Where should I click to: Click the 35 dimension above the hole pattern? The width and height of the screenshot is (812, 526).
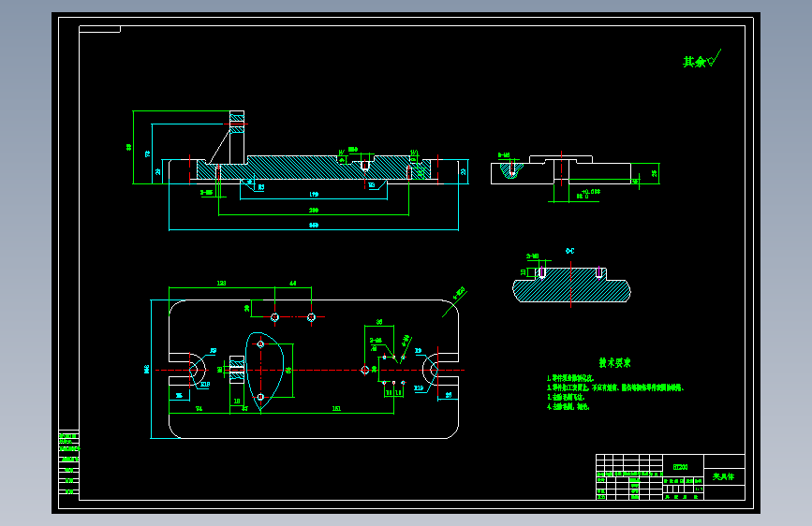pos(379,322)
